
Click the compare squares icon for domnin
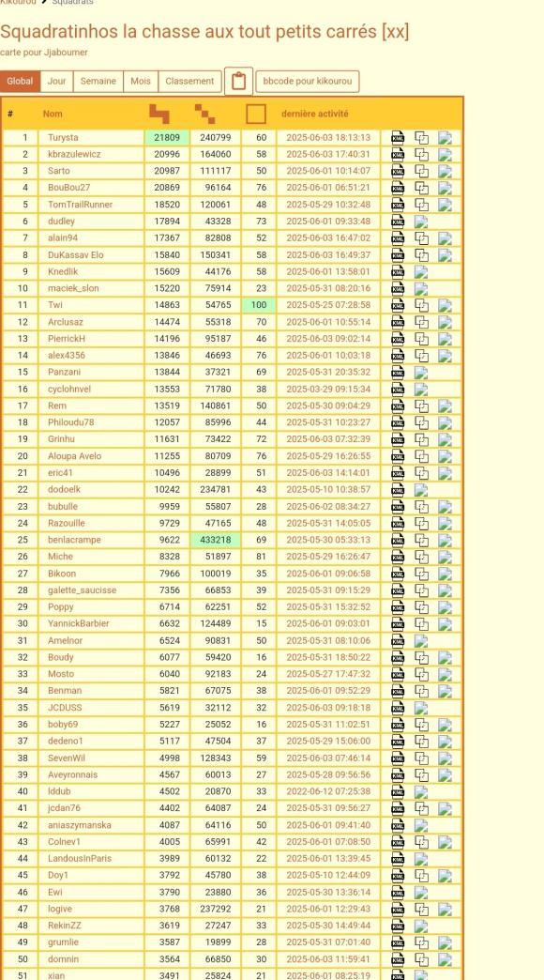(x=421, y=959)
